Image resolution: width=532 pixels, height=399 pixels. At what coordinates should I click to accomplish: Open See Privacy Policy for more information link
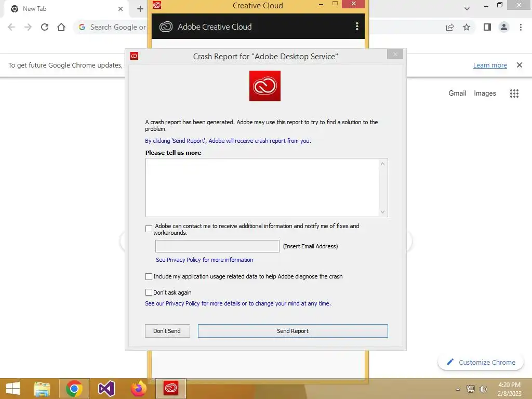point(204,260)
